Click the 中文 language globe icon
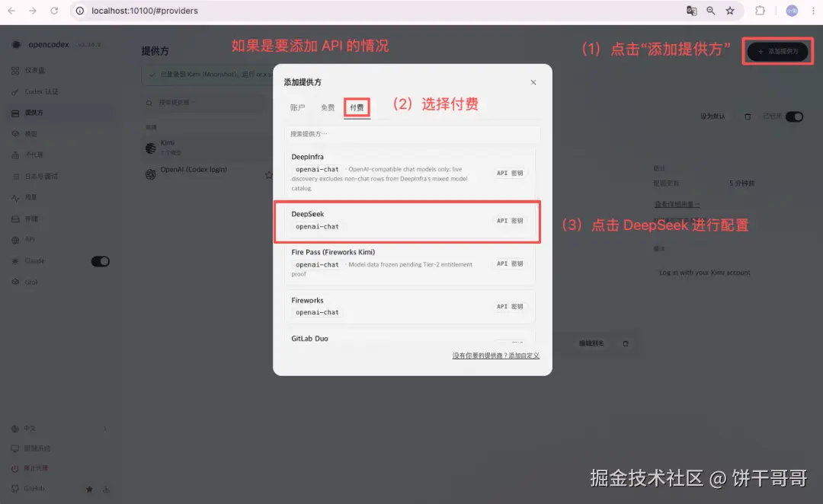The width and height of the screenshot is (823, 504). (14, 429)
